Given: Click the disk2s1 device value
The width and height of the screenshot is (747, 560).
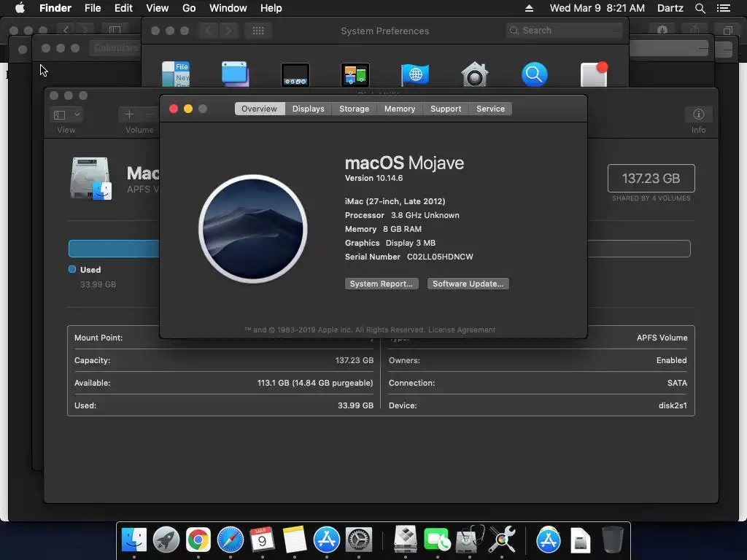Looking at the screenshot, I should pos(673,405).
